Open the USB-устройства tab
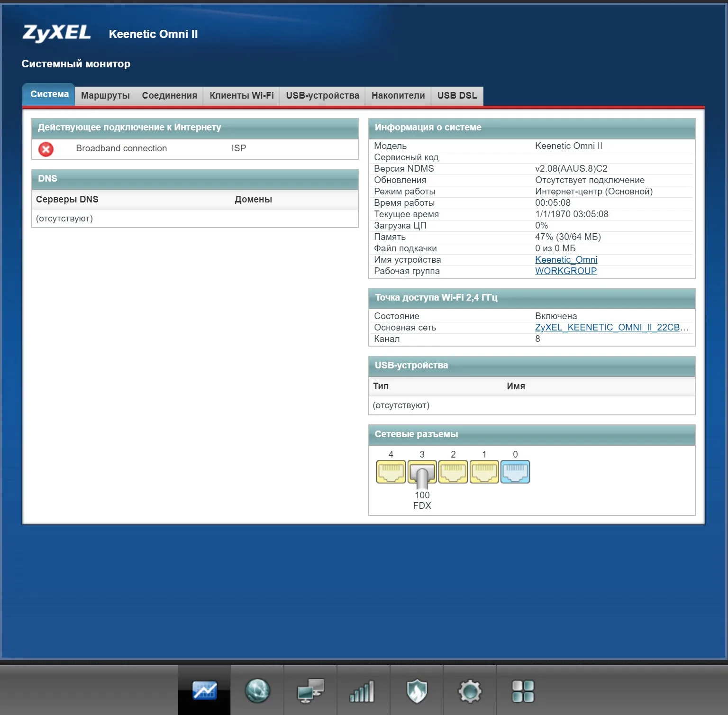The width and height of the screenshot is (728, 715). pos(323,96)
